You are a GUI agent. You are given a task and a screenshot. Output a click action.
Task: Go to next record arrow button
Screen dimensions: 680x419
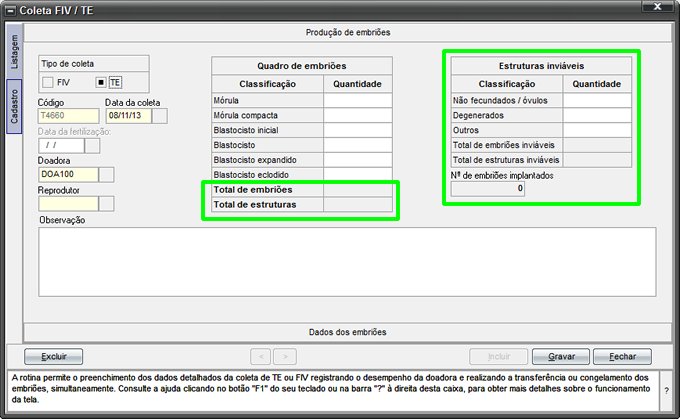[x=285, y=357]
